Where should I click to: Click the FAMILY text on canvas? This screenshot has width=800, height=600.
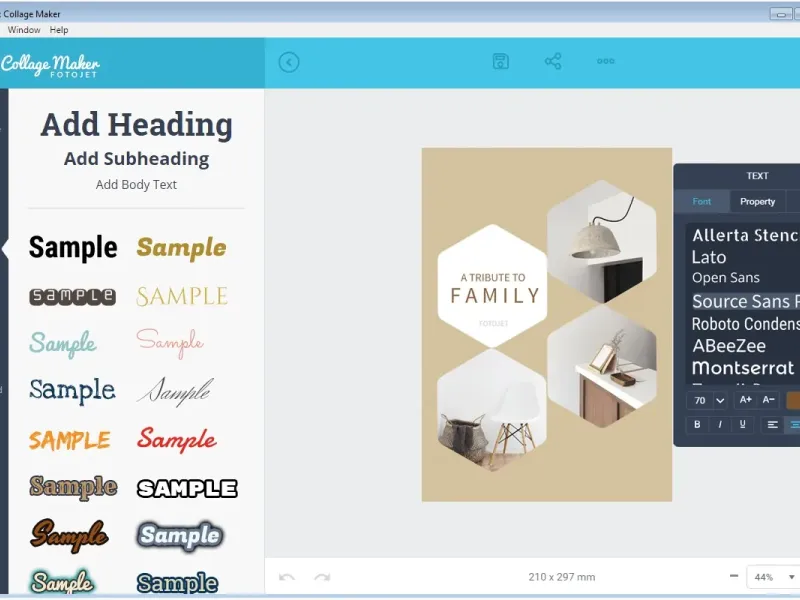495,295
